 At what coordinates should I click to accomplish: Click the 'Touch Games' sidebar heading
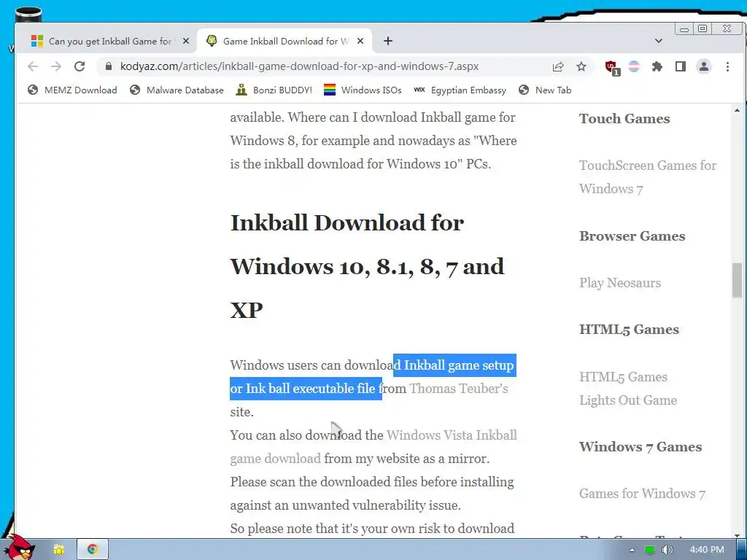(624, 119)
